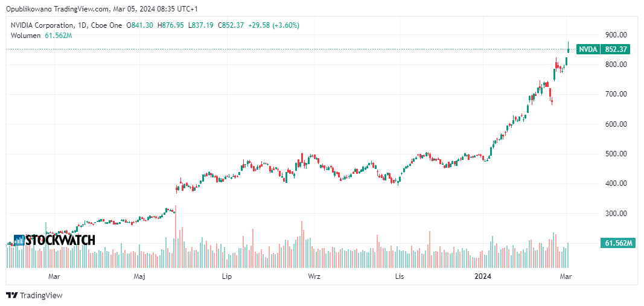Click the Maj month label on the time axis
This screenshot has height=306, width=644.
point(139,276)
